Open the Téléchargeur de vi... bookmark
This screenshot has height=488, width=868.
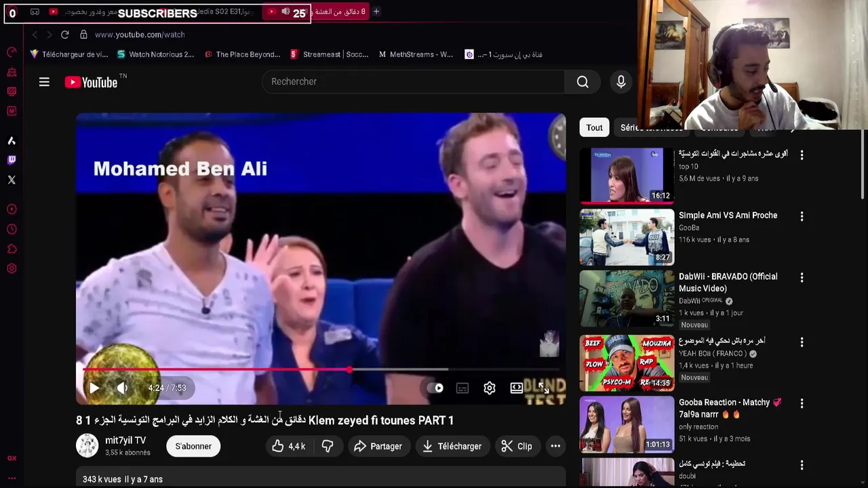[69, 54]
